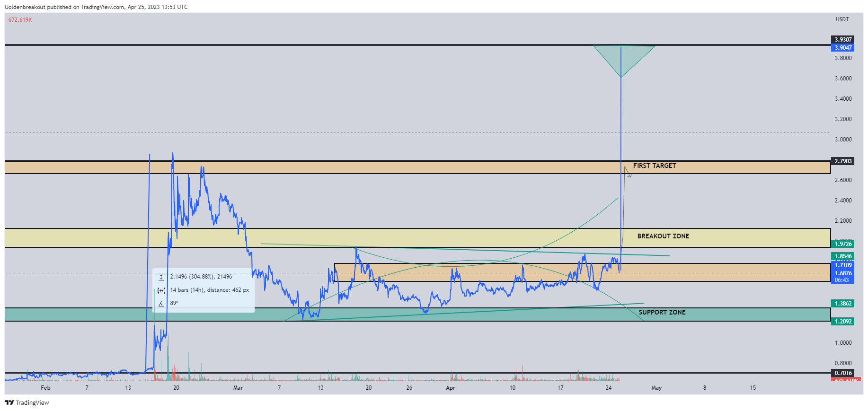Click the TradingView logo at bottom left

[27, 402]
